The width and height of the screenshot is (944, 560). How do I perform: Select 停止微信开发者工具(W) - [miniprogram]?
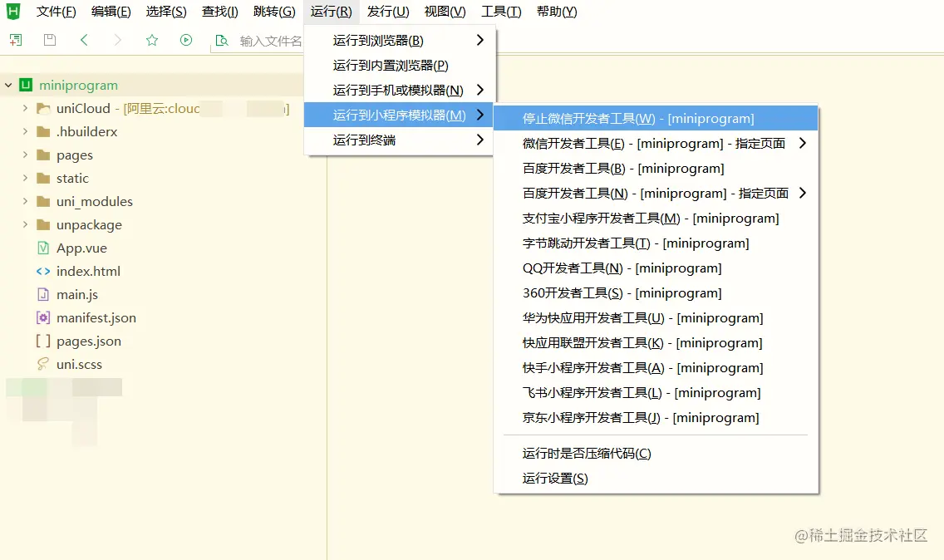coord(656,119)
